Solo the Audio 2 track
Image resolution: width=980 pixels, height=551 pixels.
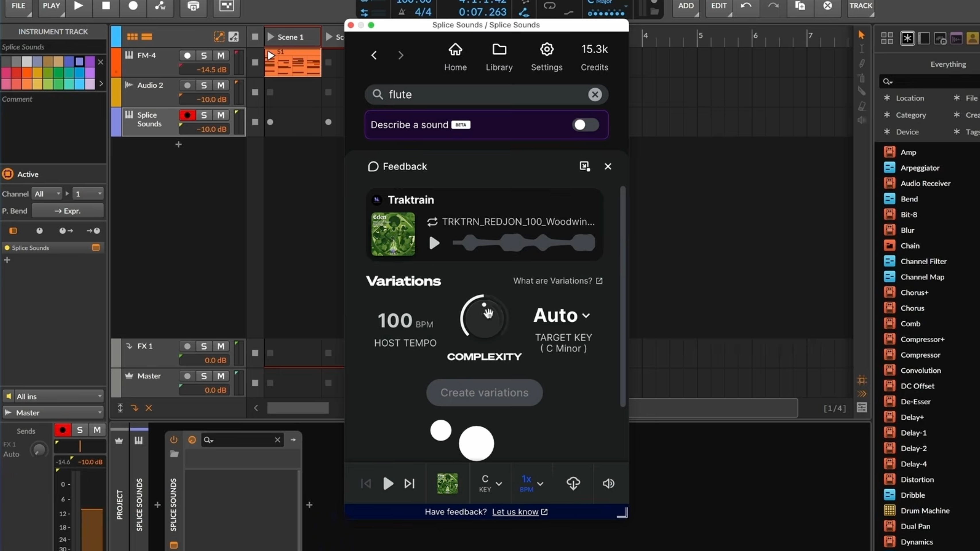coord(204,85)
